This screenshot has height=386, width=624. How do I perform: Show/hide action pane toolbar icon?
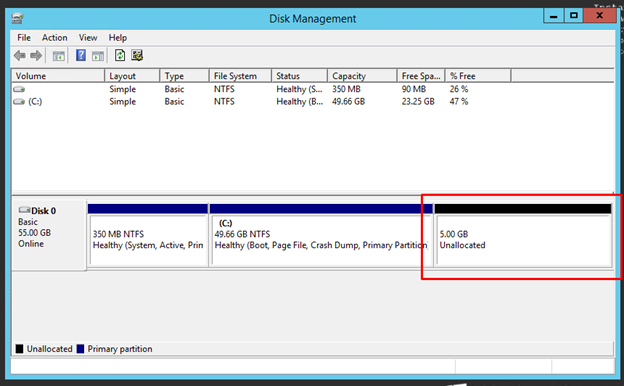click(98, 56)
